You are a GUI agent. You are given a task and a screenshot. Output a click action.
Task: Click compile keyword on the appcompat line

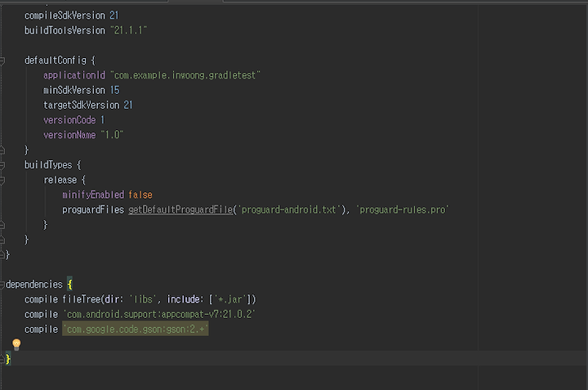click(x=42, y=314)
